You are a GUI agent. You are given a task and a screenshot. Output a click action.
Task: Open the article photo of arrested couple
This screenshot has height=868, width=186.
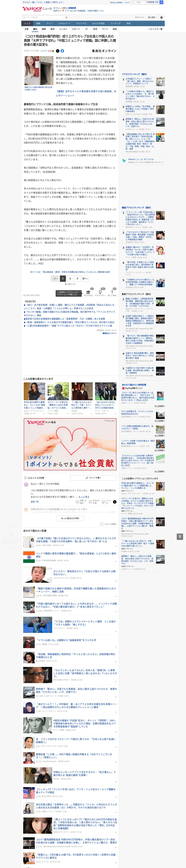pyautogui.click(x=39, y=71)
